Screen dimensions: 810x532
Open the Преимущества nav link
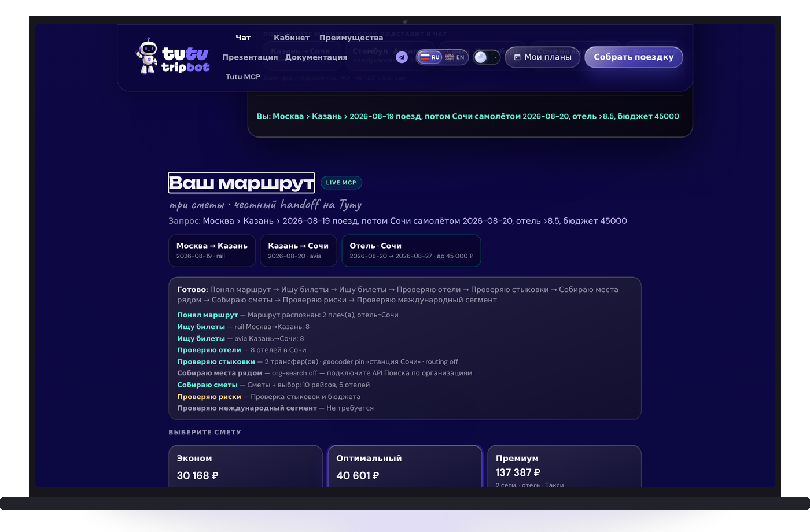tap(351, 38)
